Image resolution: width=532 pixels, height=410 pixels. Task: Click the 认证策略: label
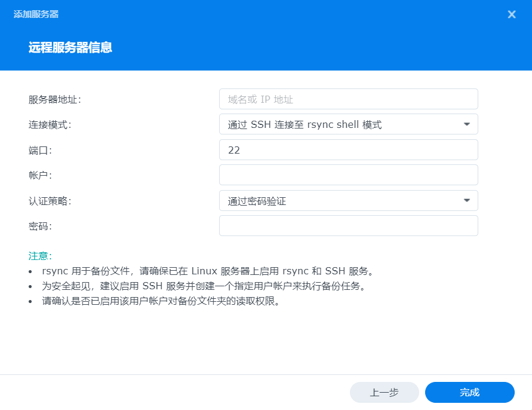click(x=50, y=201)
